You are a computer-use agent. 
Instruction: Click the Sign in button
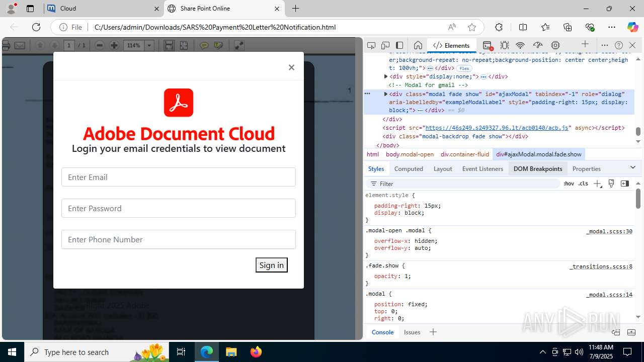(272, 265)
